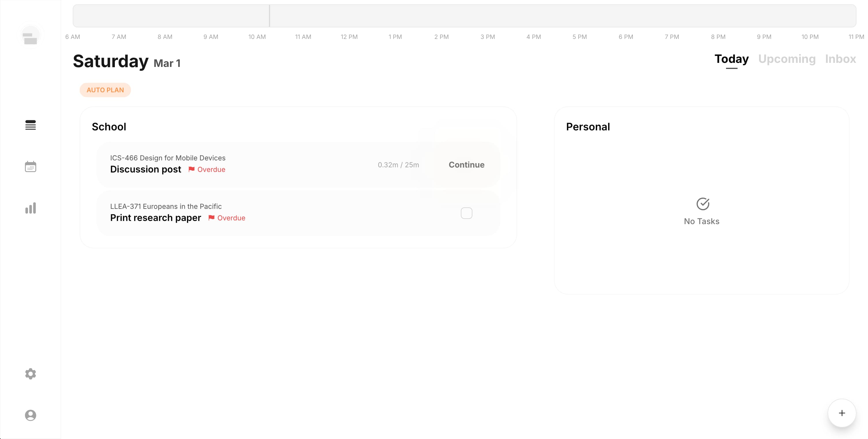Toggle the checkbox next to Discussion post

click(x=466, y=165)
